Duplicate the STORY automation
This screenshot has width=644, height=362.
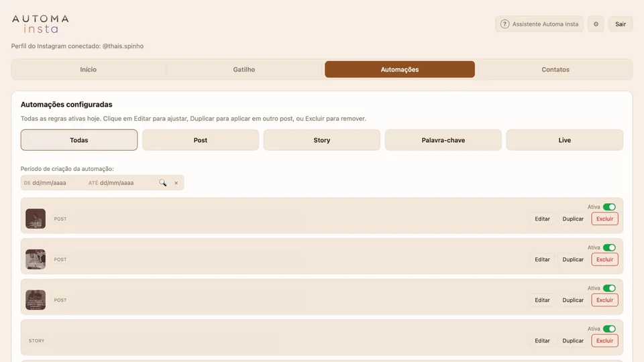click(573, 341)
